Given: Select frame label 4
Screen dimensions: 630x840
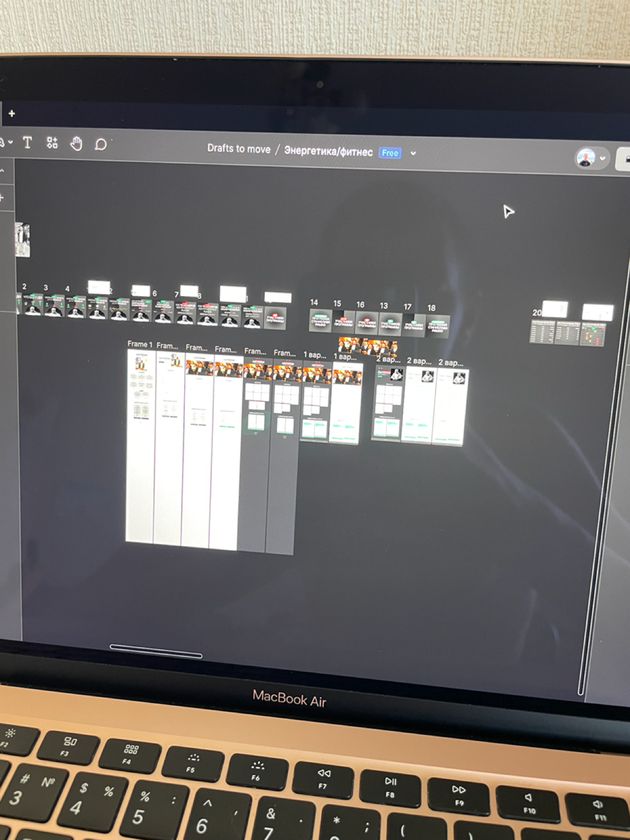Looking at the screenshot, I should (x=67, y=289).
